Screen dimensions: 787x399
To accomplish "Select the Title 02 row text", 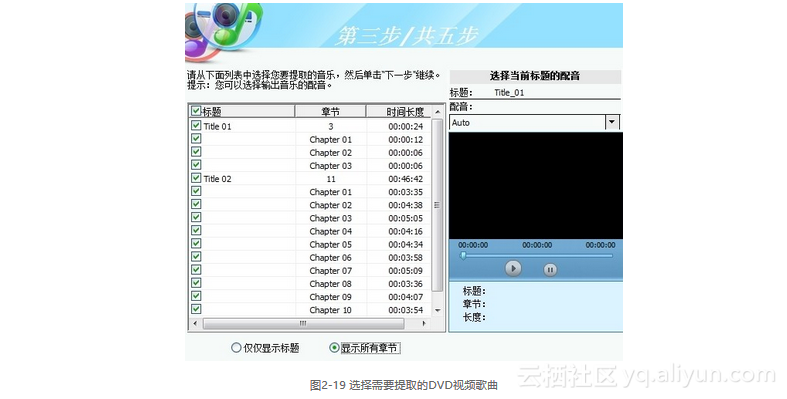I will (217, 179).
